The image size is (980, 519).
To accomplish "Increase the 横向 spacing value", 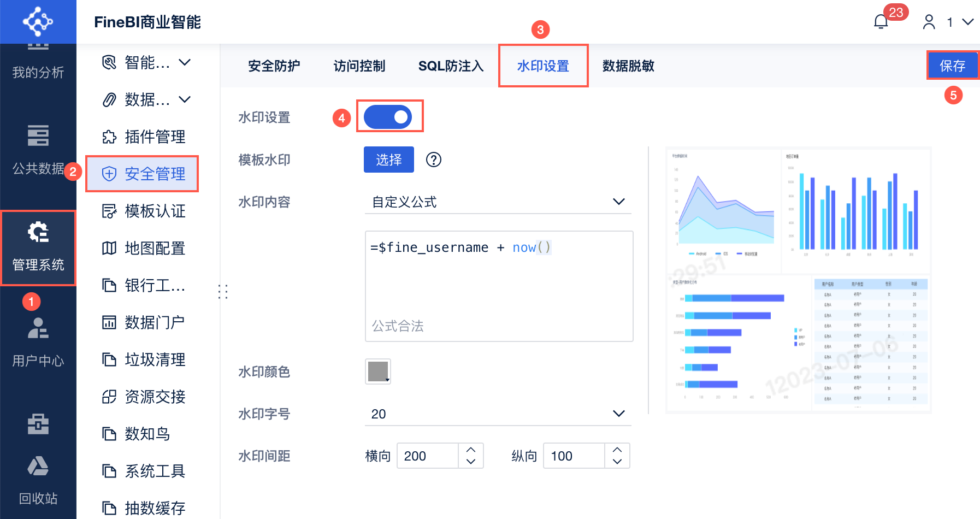I will pyautogui.click(x=471, y=450).
